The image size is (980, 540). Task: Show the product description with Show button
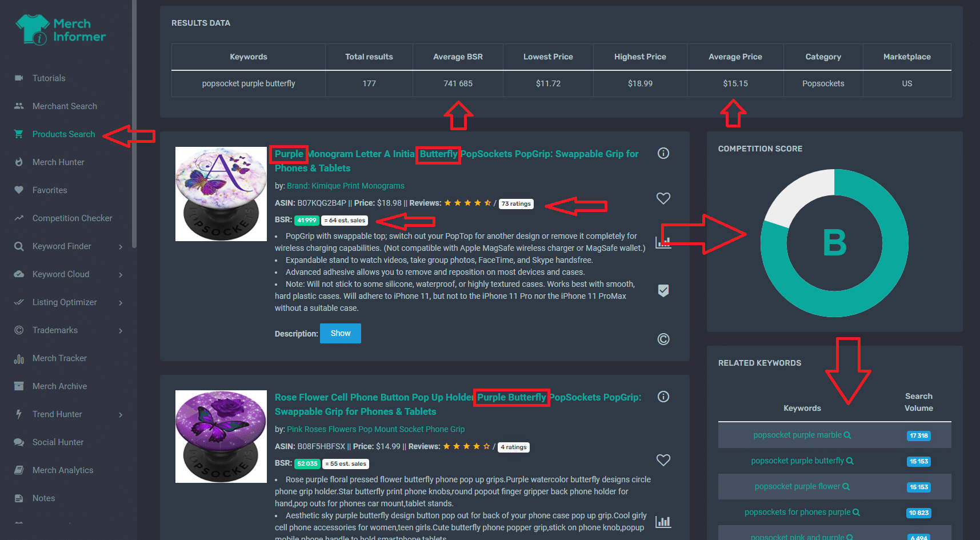341,333
